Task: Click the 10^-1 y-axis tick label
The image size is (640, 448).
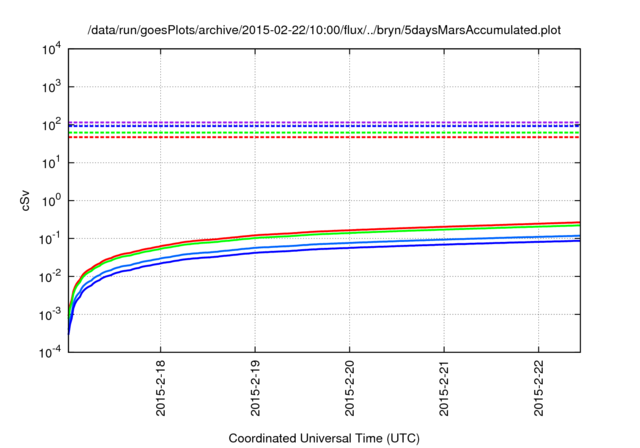Action: 50,239
